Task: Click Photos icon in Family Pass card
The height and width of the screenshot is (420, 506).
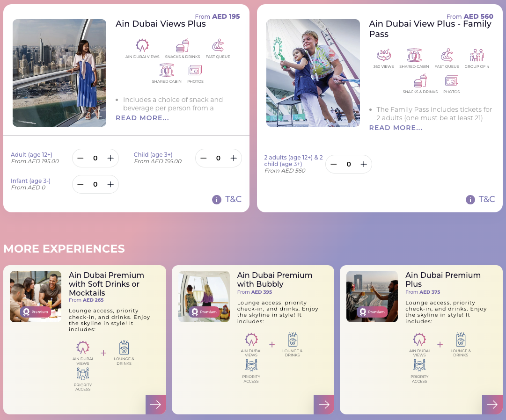Action: [451, 80]
